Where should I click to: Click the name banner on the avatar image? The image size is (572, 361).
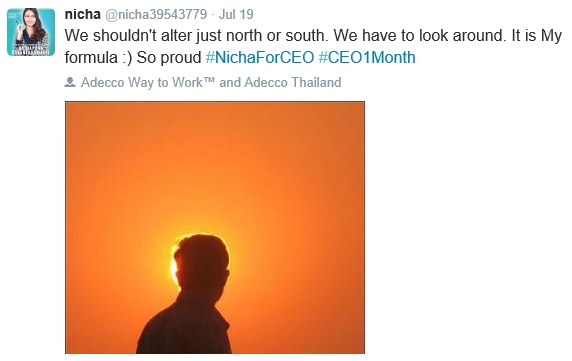pos(31,50)
